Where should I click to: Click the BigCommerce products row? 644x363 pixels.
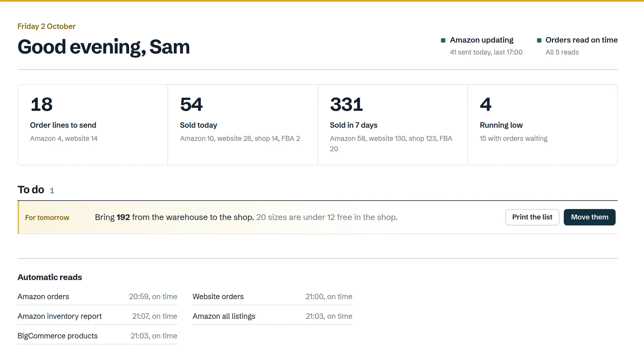click(97, 336)
